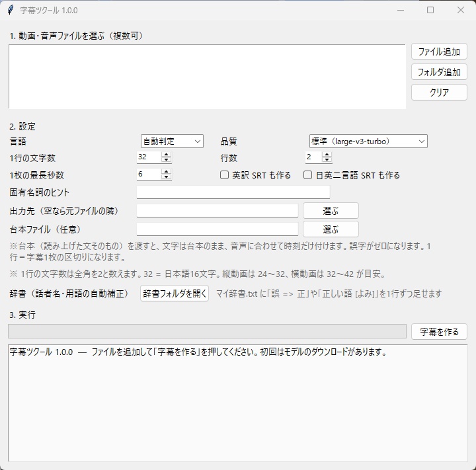Click the 1. 動画・音声ファイルを選ぶ heading
Viewport: 476px width, 470px height.
[77, 36]
